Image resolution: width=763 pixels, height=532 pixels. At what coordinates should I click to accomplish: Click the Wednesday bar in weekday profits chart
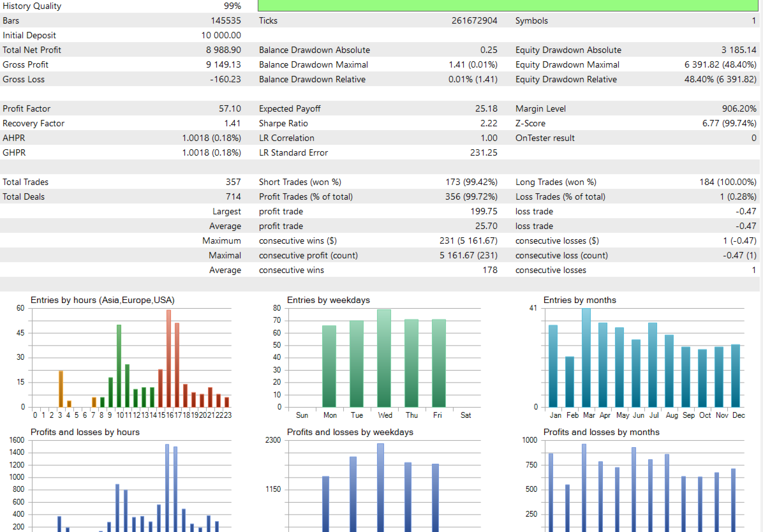pyautogui.click(x=380, y=487)
